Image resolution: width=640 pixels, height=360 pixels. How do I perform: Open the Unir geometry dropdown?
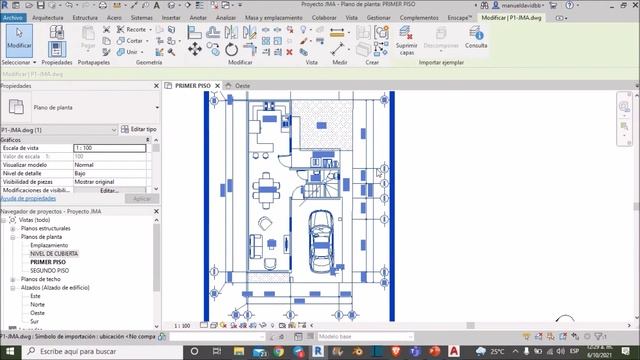click(142, 52)
